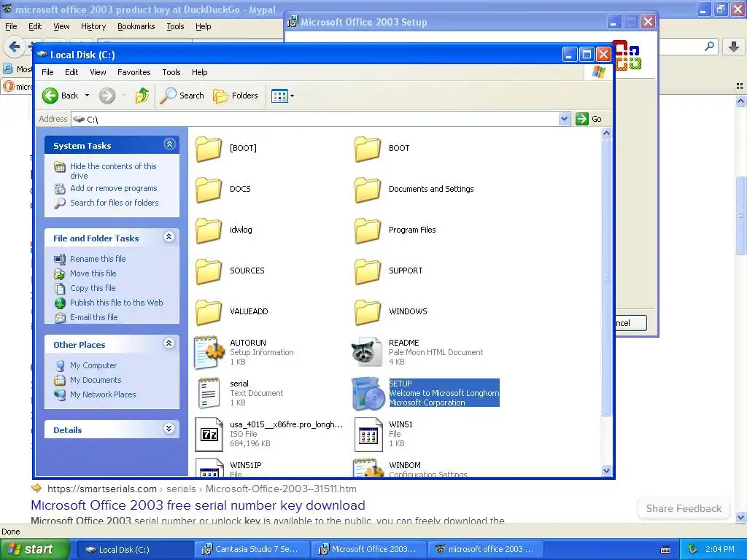The width and height of the screenshot is (747, 560).
Task: Switch to Mypal browser taskbar item
Action: click(x=485, y=550)
